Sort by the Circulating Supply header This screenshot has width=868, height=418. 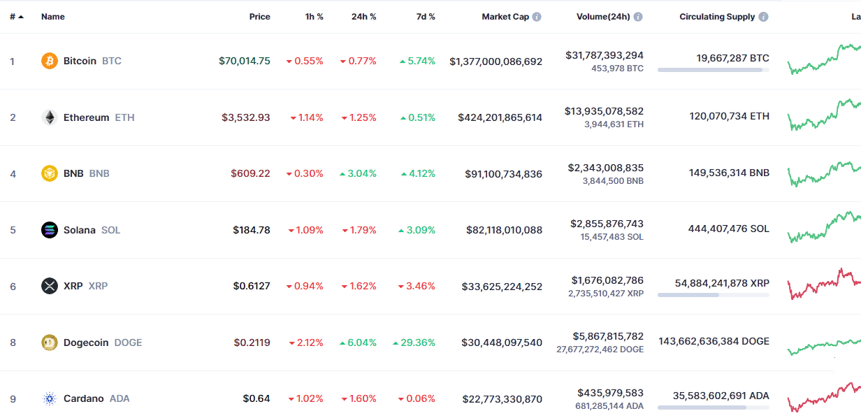(x=717, y=17)
